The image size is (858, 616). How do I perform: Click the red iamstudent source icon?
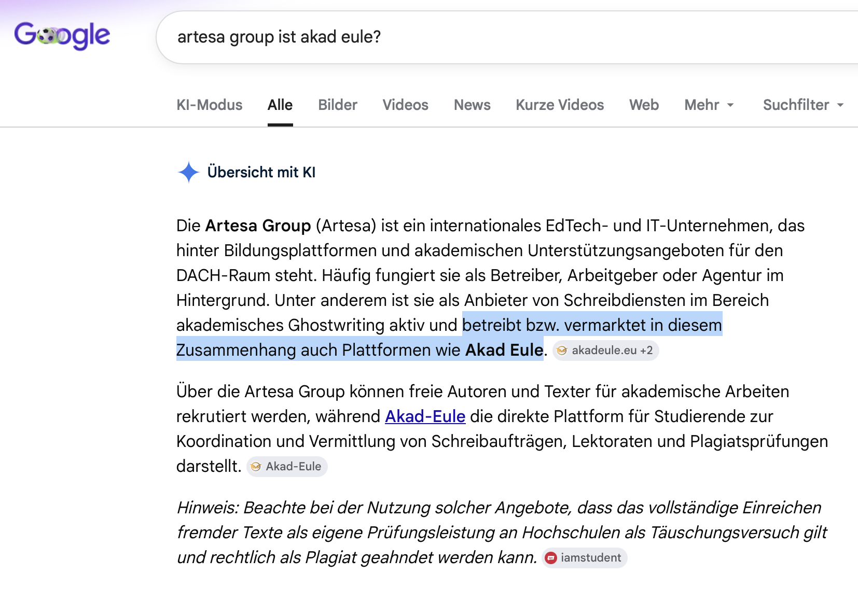click(551, 558)
